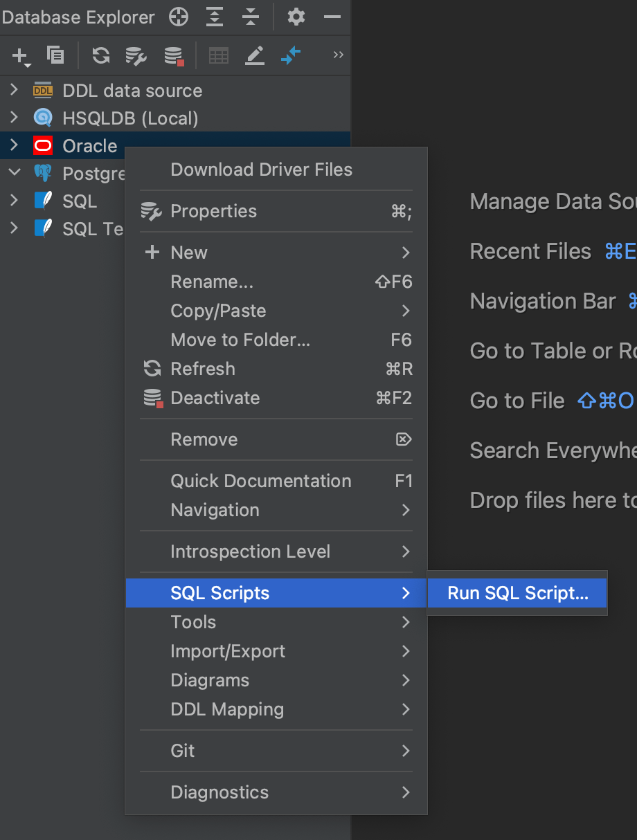Click the jump to query console icon
This screenshot has width=637, height=840.
290,55
